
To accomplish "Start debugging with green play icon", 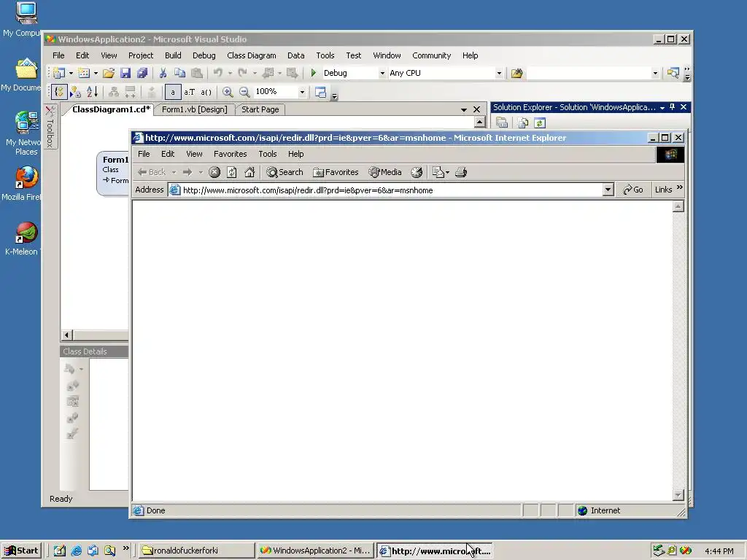I will tap(314, 73).
